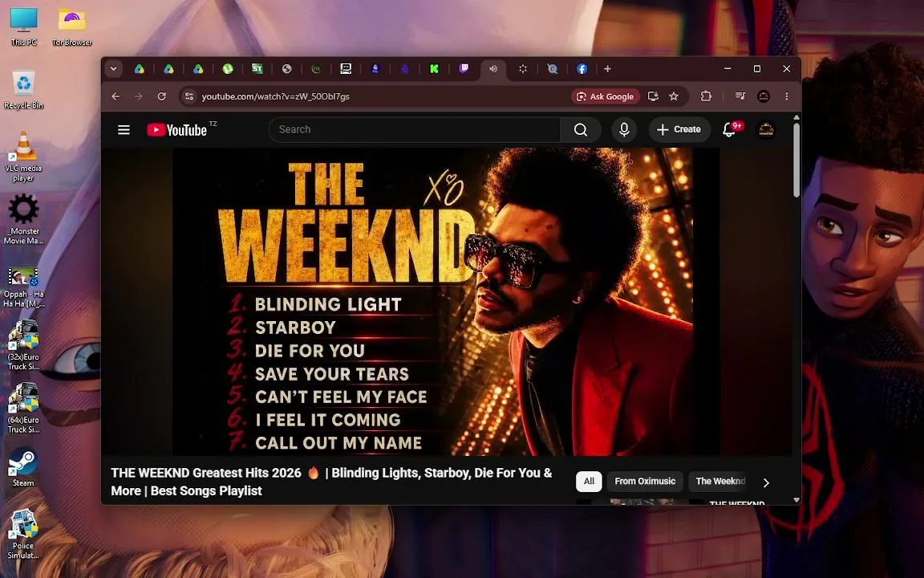Screen dimensions: 924x578
Task: Select the From Oximusic chip
Action: (x=645, y=482)
